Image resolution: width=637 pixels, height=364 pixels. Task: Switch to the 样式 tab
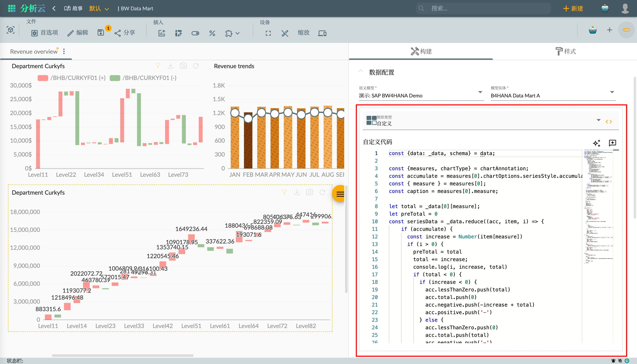(565, 51)
